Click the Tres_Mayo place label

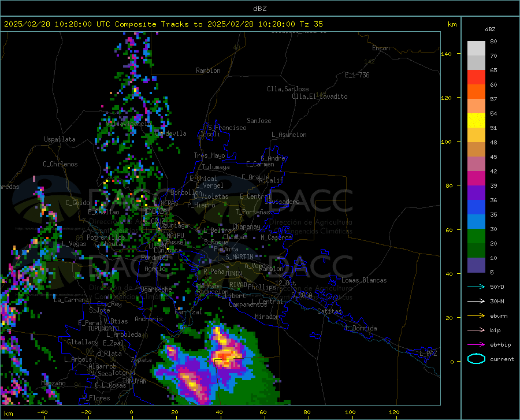209,155
